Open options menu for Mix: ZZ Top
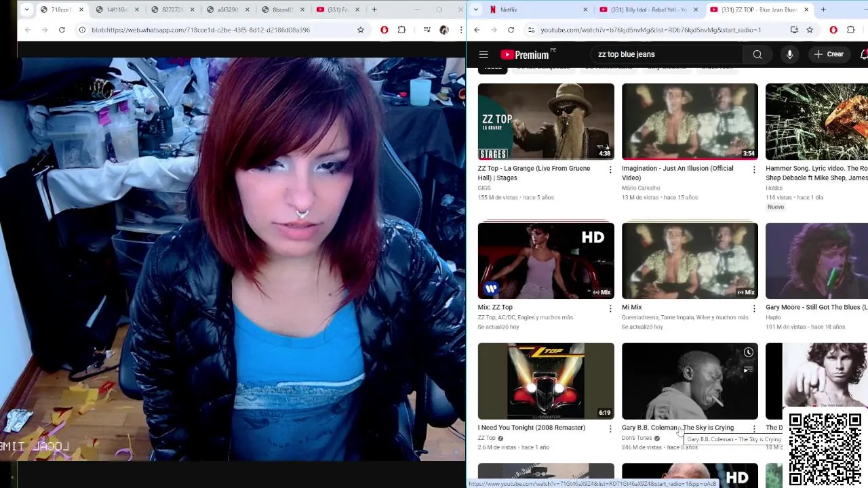 coord(610,308)
